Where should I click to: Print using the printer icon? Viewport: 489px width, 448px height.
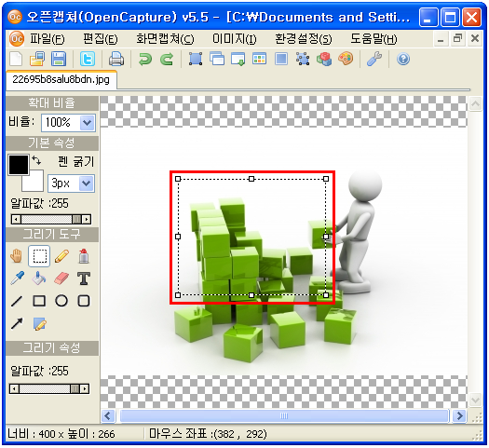pyautogui.click(x=116, y=59)
